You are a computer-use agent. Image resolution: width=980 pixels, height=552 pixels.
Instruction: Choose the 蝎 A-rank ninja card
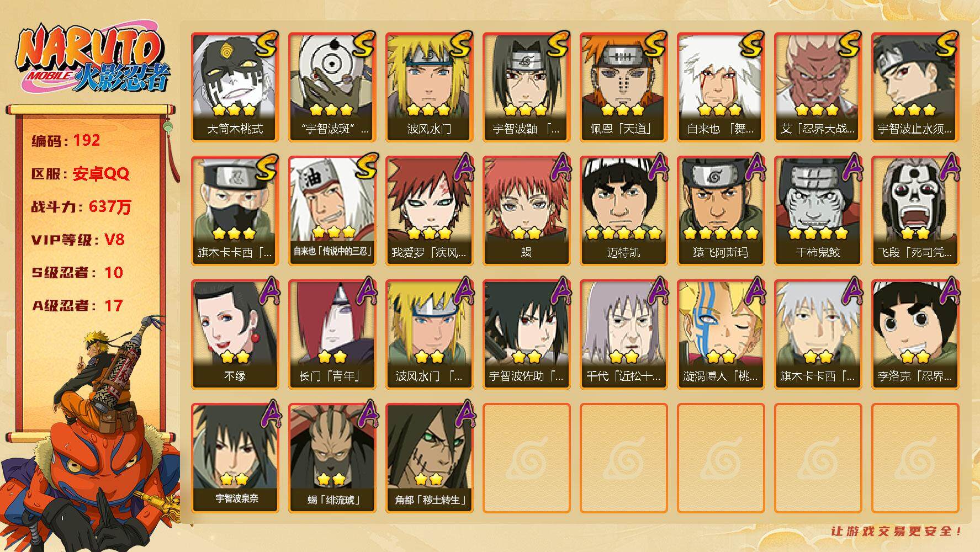(x=526, y=211)
